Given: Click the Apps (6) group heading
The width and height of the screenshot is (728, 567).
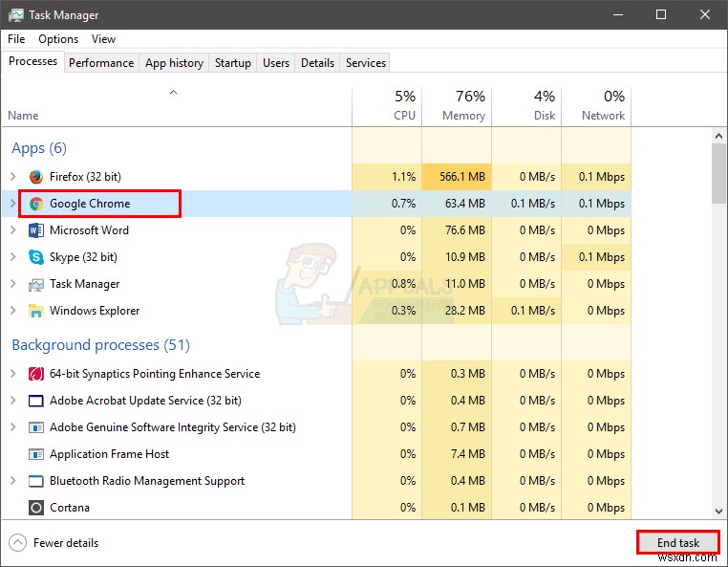Looking at the screenshot, I should pyautogui.click(x=39, y=148).
